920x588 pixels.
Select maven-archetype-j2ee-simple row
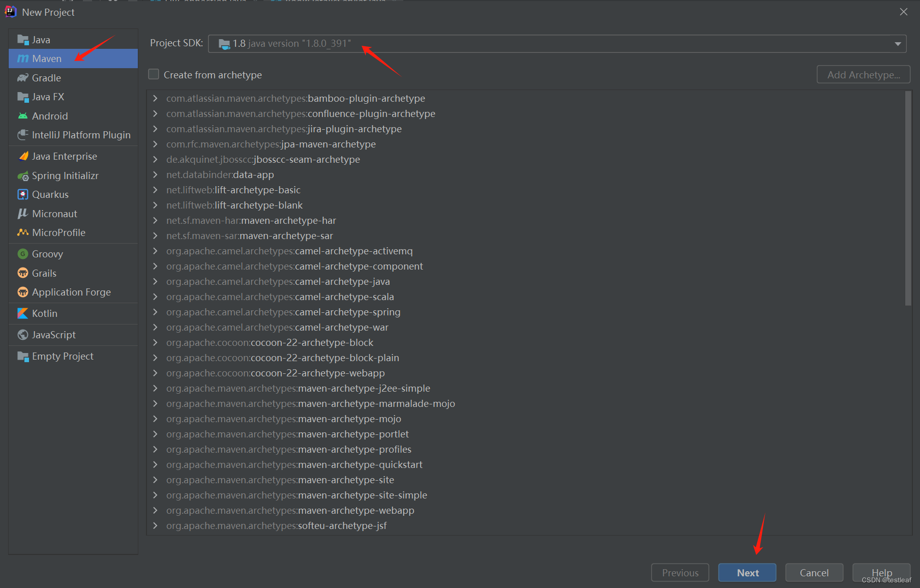pyautogui.click(x=526, y=388)
